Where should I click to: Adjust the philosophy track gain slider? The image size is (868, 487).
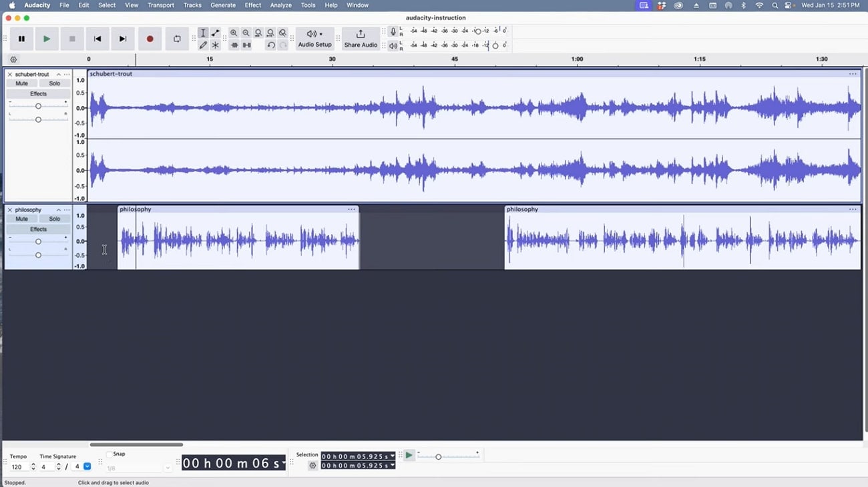coord(38,241)
